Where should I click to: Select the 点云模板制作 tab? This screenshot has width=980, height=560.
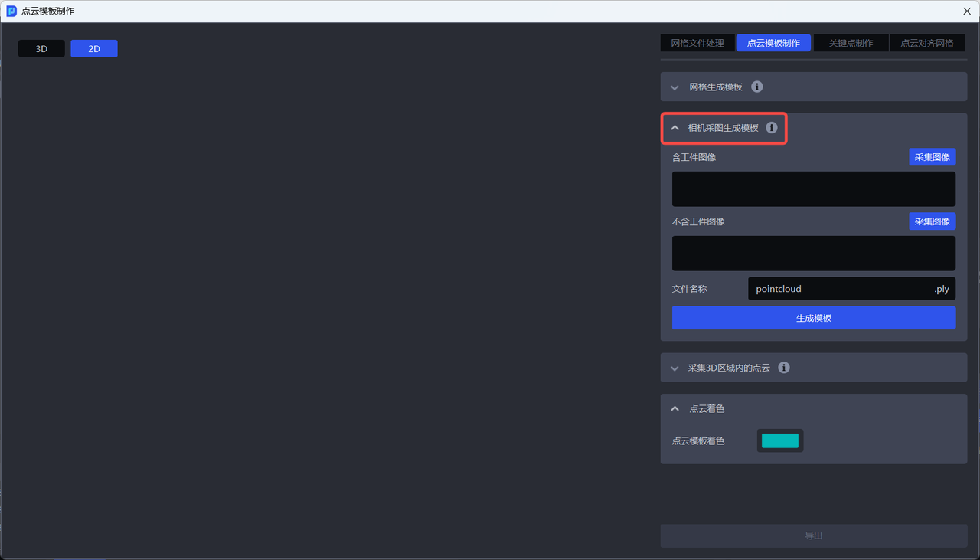(773, 43)
